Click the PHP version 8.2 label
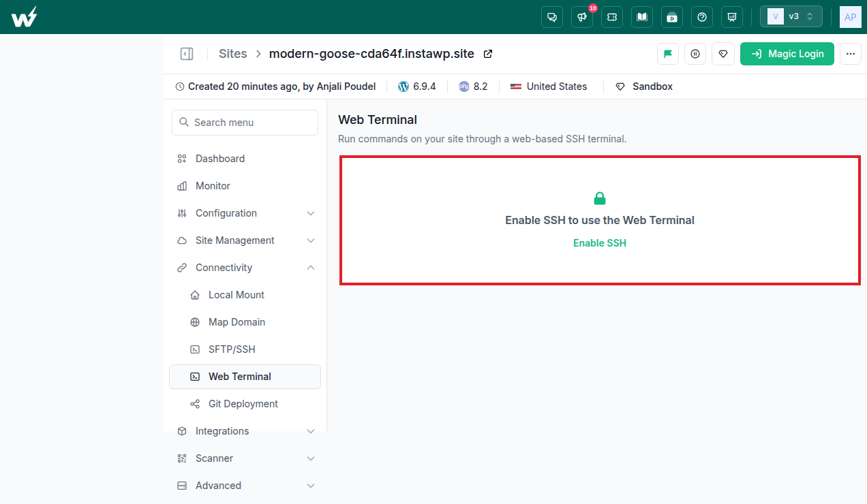 [473, 86]
